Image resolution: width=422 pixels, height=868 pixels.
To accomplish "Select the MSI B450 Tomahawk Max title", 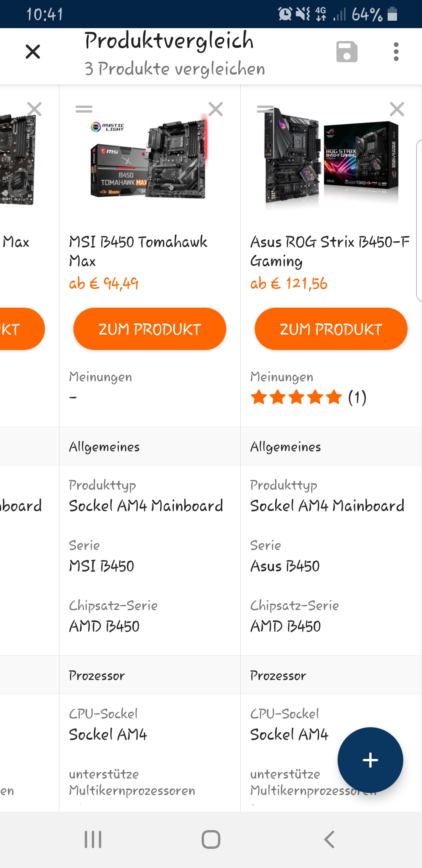I will click(x=138, y=251).
